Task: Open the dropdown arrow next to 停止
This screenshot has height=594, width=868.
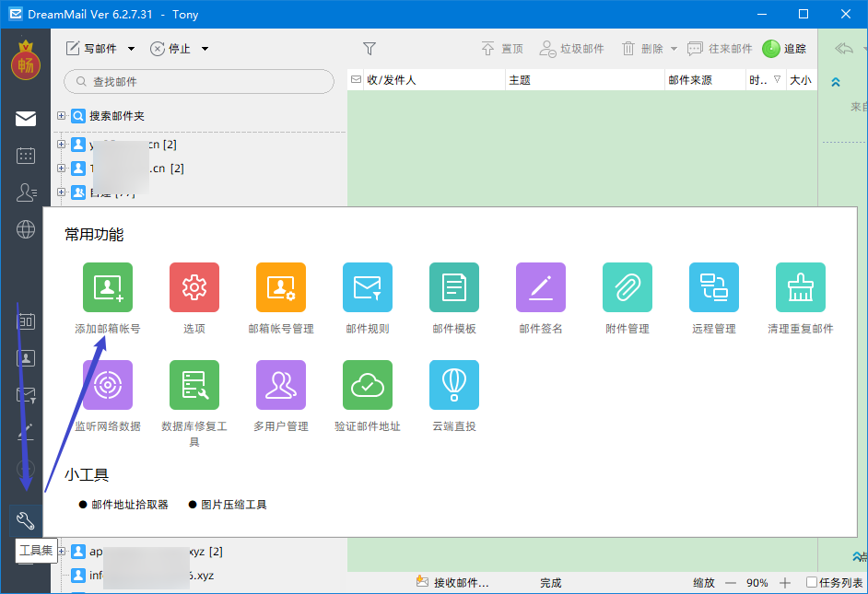Action: pyautogui.click(x=205, y=49)
